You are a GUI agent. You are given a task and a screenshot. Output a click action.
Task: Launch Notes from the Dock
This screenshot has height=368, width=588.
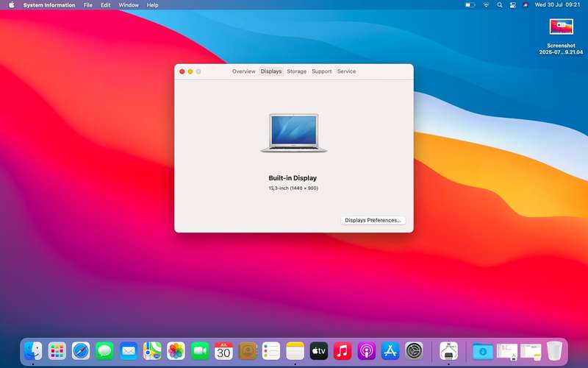click(295, 351)
